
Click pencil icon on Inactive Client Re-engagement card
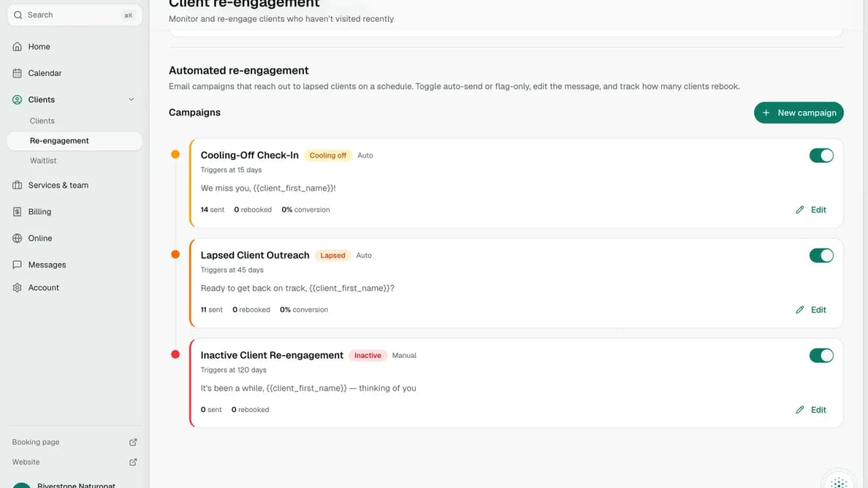[800, 410]
